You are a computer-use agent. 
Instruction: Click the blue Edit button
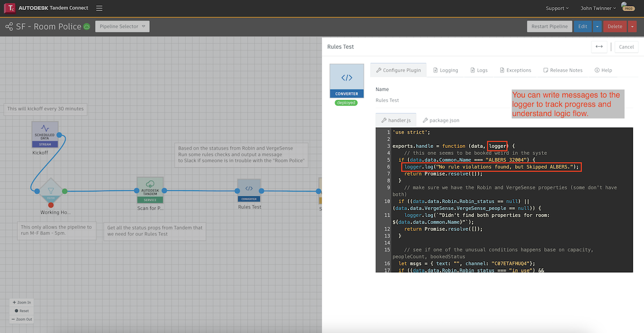(583, 26)
